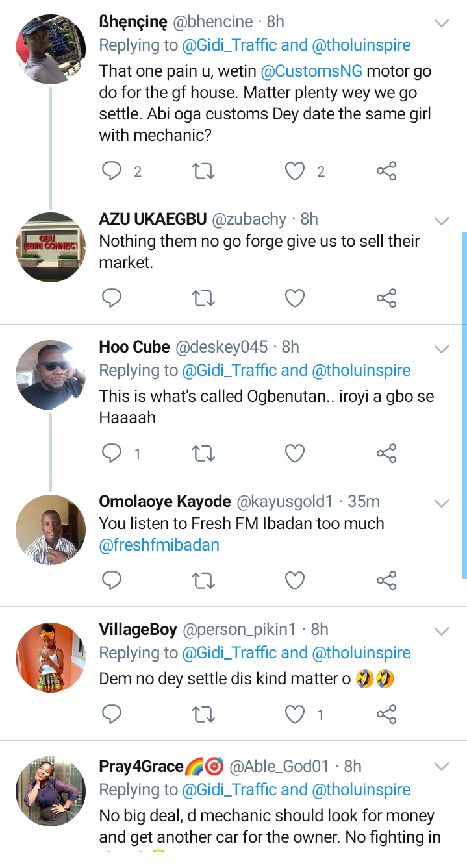Open Omolaoye Kayode's profile name

point(164,501)
